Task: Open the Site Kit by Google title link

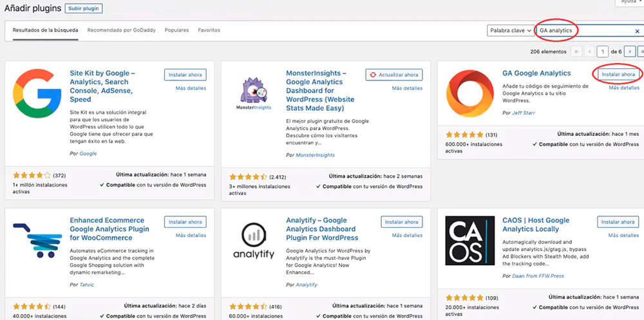Action: [x=102, y=86]
